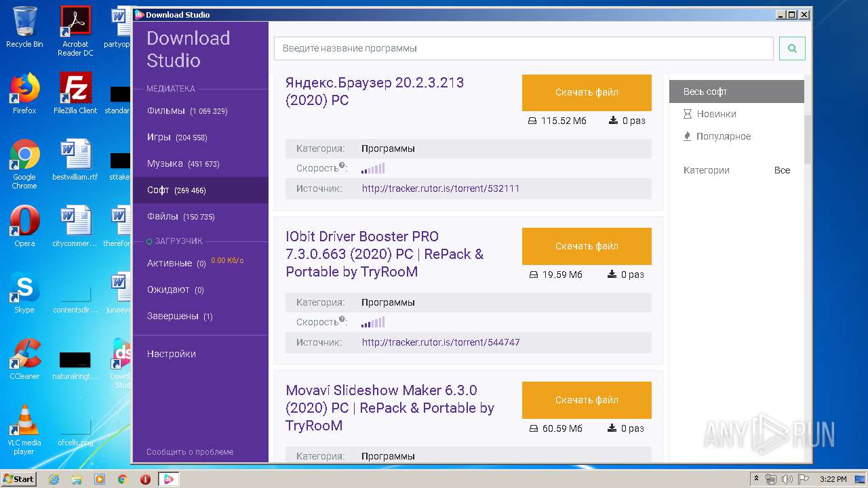Click IObit Driver Booster speed indicator bars
868x488 pixels.
tap(373, 322)
